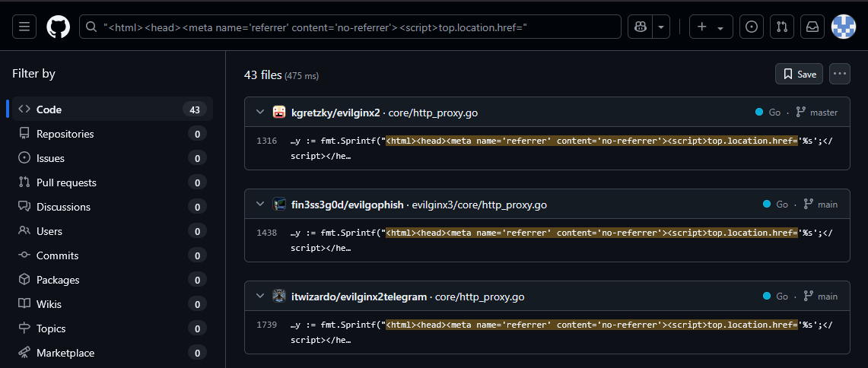868x368 pixels.
Task: Open the hamburger navigation menu
Action: (x=24, y=27)
